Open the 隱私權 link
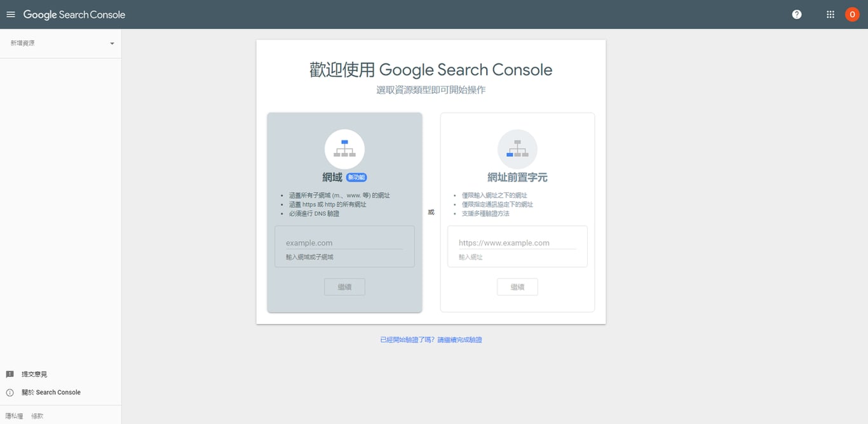 pyautogui.click(x=14, y=416)
